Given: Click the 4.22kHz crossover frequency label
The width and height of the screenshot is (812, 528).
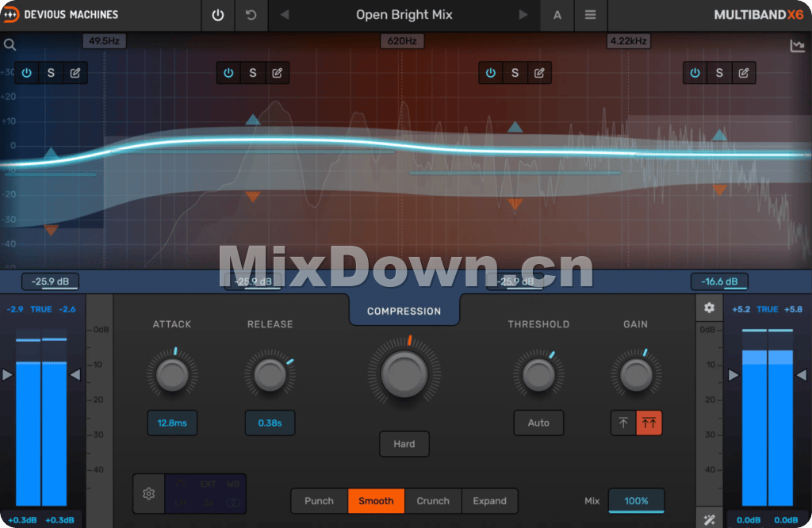Looking at the screenshot, I should point(628,41).
